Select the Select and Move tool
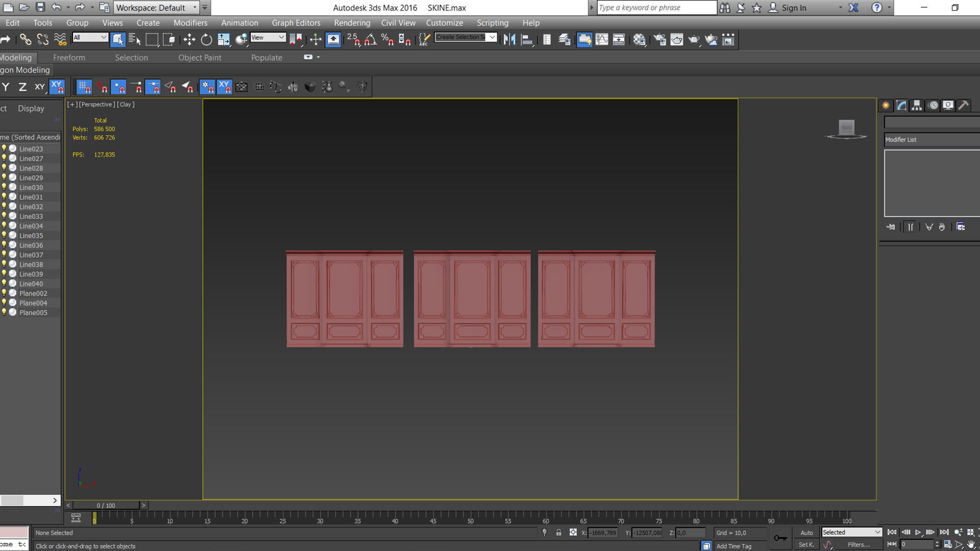This screenshot has width=980, height=551. 189,39
